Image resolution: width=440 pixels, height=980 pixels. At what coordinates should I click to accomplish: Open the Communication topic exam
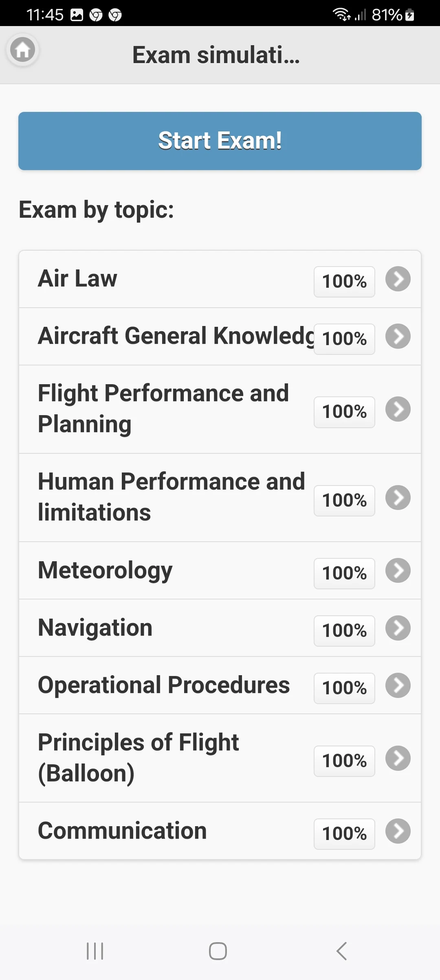coord(163,831)
